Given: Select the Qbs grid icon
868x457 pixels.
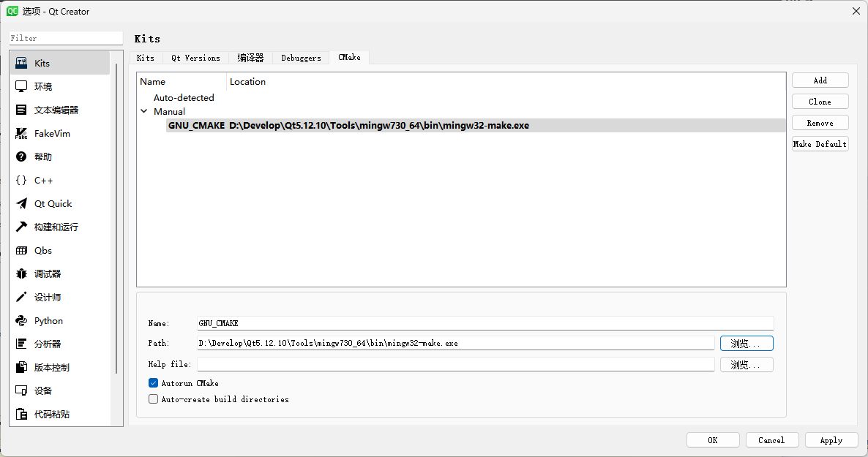Looking at the screenshot, I should pos(21,251).
